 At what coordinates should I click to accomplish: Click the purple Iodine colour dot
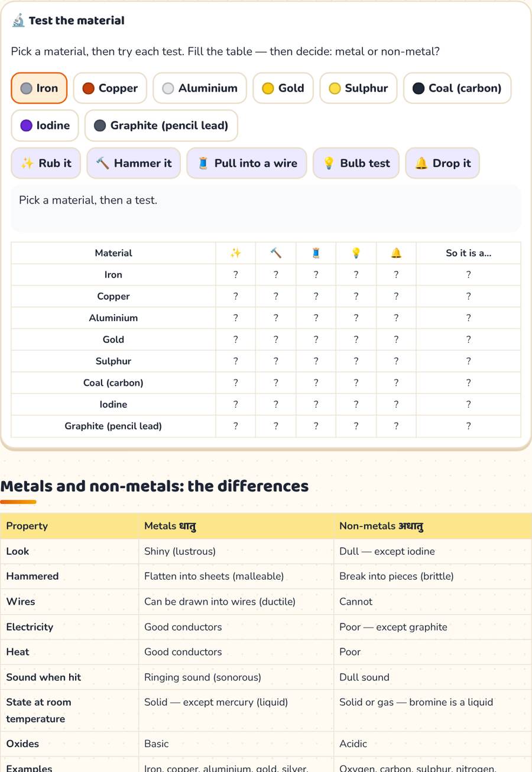26,125
